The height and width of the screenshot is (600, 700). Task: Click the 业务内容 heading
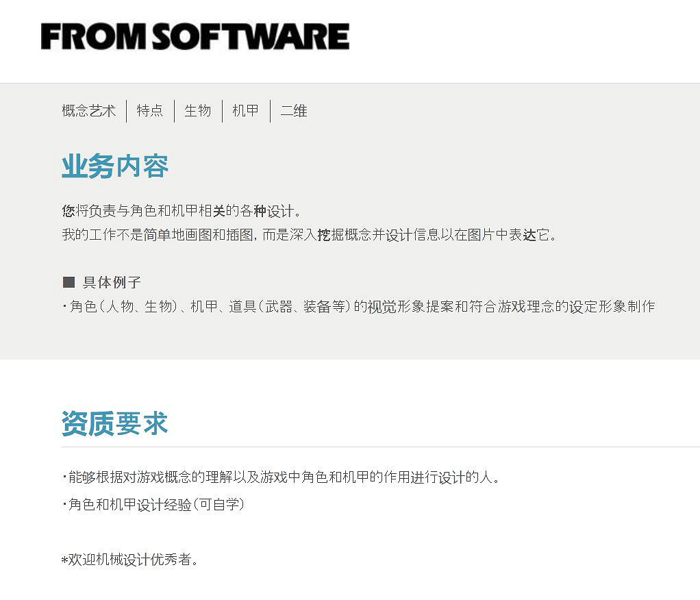[114, 165]
